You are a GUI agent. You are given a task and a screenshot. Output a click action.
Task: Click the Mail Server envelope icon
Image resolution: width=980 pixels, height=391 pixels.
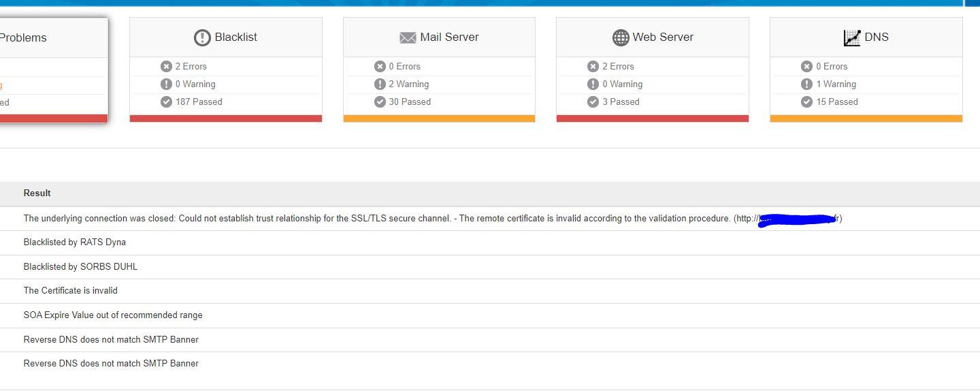click(x=408, y=37)
